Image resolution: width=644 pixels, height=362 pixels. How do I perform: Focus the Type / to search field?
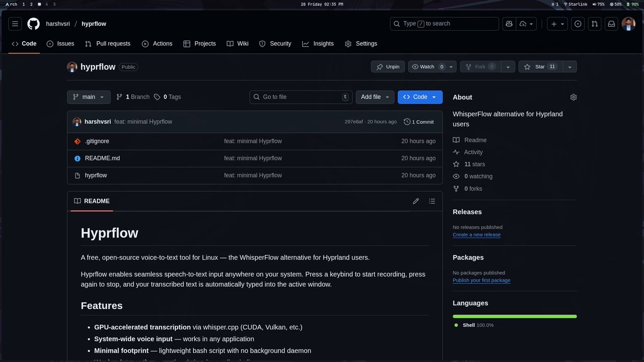tap(444, 24)
